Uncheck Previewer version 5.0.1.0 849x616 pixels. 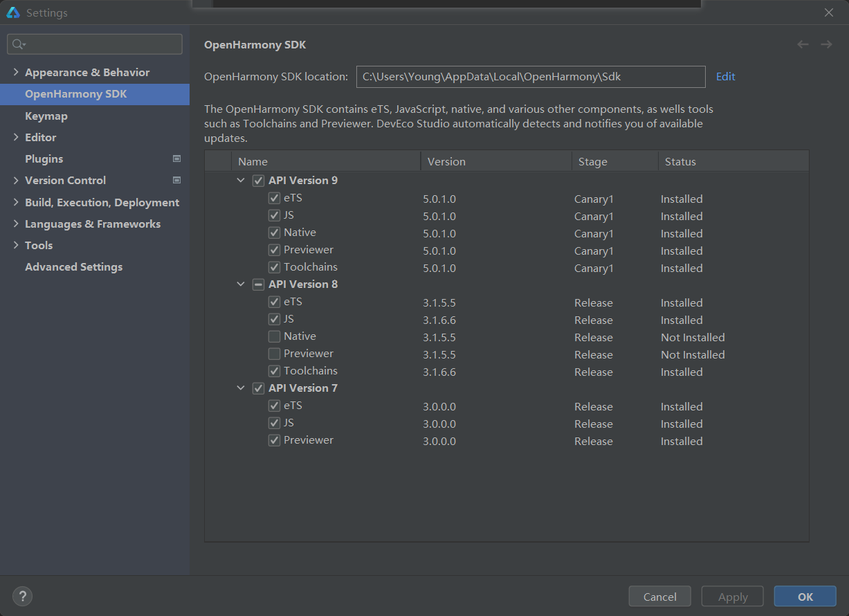tap(274, 250)
